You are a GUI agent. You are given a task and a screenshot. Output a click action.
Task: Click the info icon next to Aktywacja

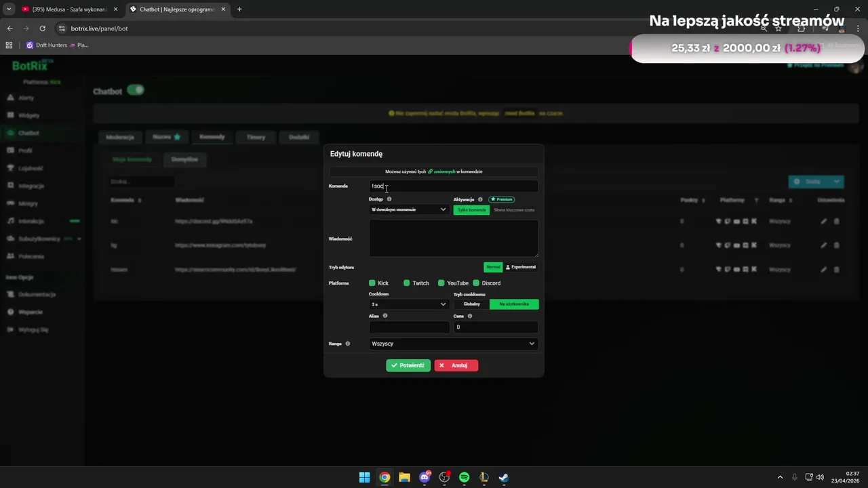click(x=480, y=199)
